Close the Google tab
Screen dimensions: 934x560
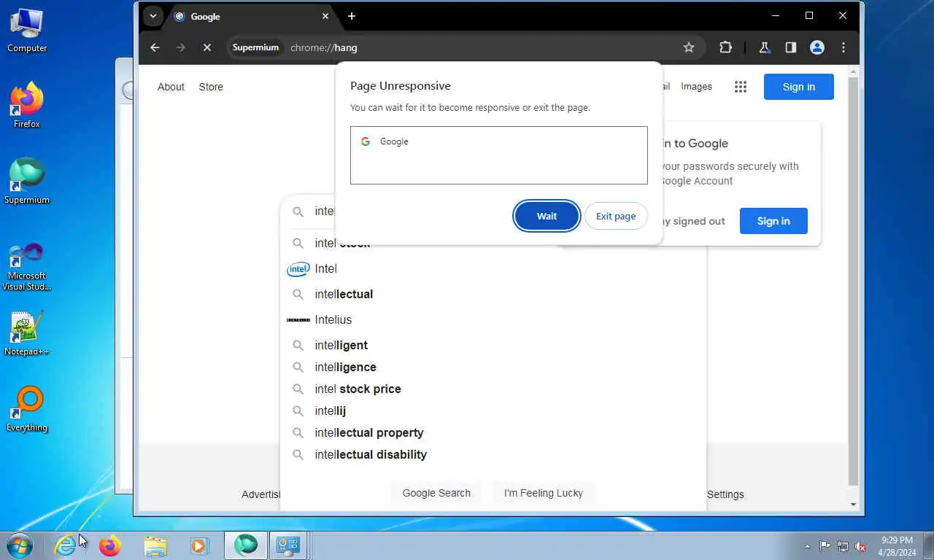pos(325,16)
